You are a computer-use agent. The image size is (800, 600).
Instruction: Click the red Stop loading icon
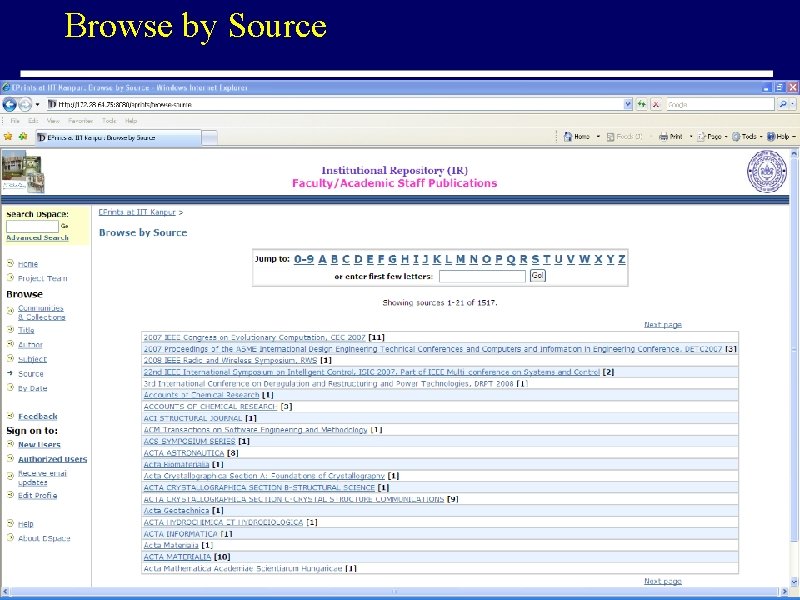(x=656, y=104)
